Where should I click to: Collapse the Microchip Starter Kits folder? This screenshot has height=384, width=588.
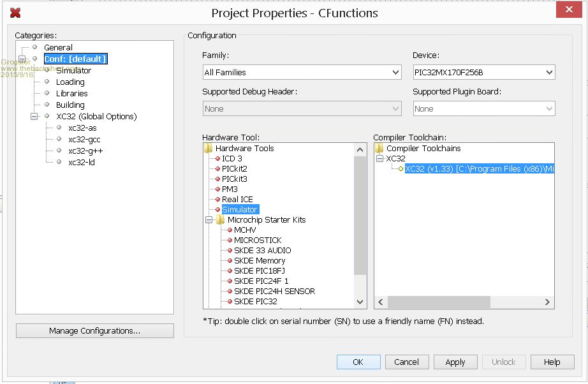(x=209, y=219)
